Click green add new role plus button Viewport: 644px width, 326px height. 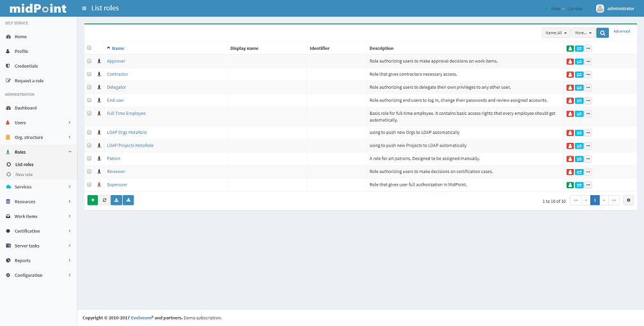click(x=93, y=200)
